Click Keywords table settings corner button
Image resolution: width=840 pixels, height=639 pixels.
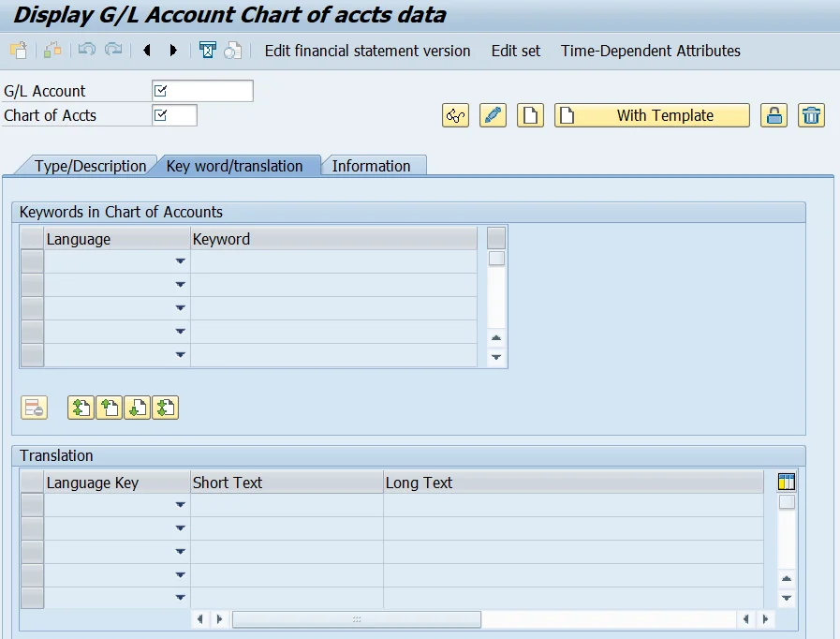coord(496,238)
